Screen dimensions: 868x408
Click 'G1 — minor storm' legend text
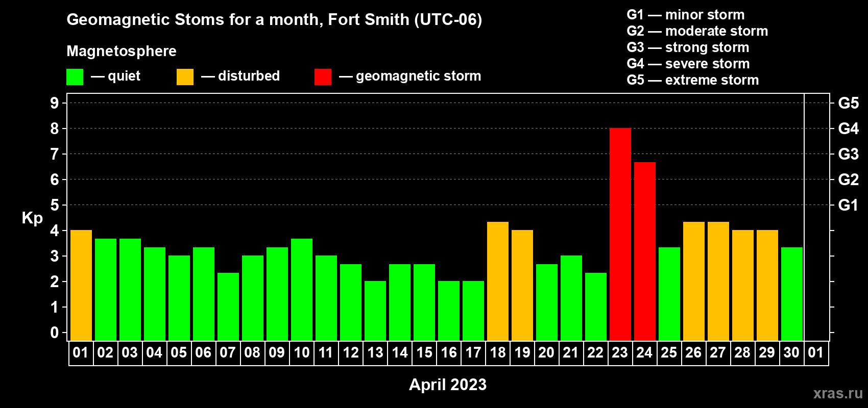(x=686, y=15)
